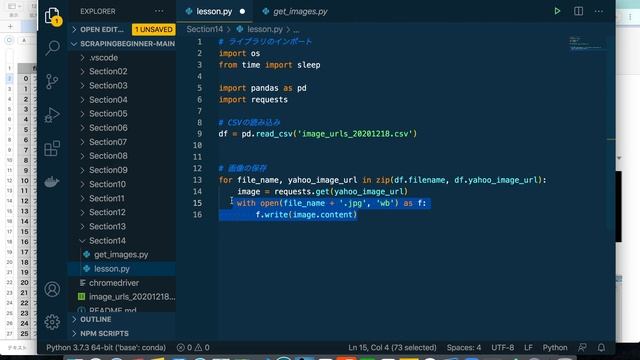Open editor More Actions ellipsis
This screenshot has height=360, width=640.
(599, 11)
